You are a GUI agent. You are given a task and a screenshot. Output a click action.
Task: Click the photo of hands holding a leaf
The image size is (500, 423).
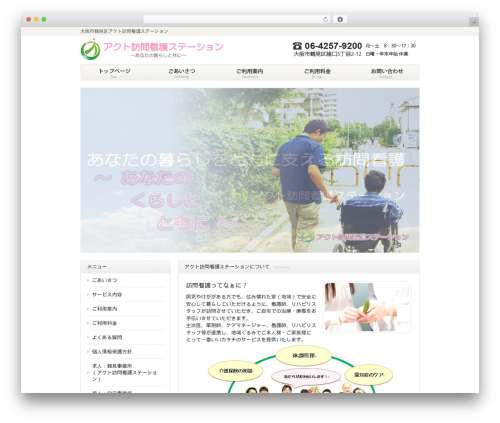(x=367, y=307)
